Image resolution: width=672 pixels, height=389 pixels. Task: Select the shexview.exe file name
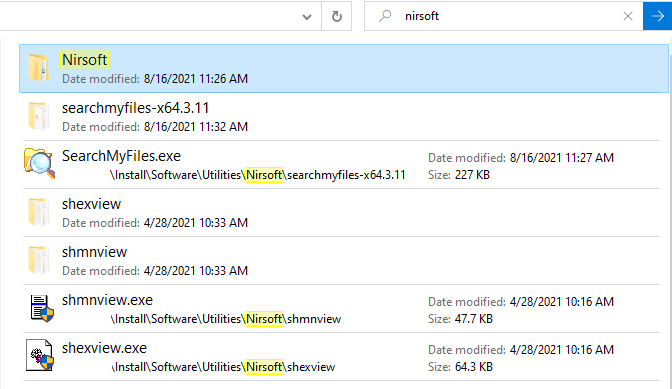coord(104,347)
